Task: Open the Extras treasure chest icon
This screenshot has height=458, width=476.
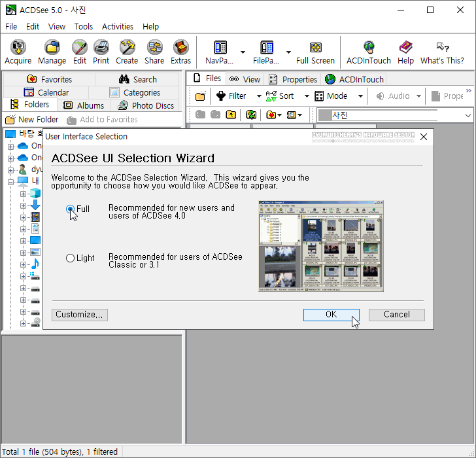Action: (181, 52)
